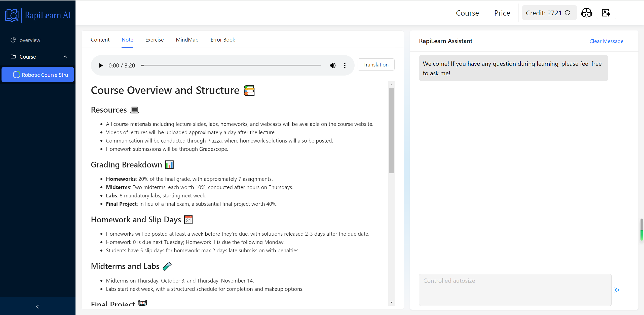The image size is (644, 315).
Task: Switch to the MindMap tab
Action: 187,40
